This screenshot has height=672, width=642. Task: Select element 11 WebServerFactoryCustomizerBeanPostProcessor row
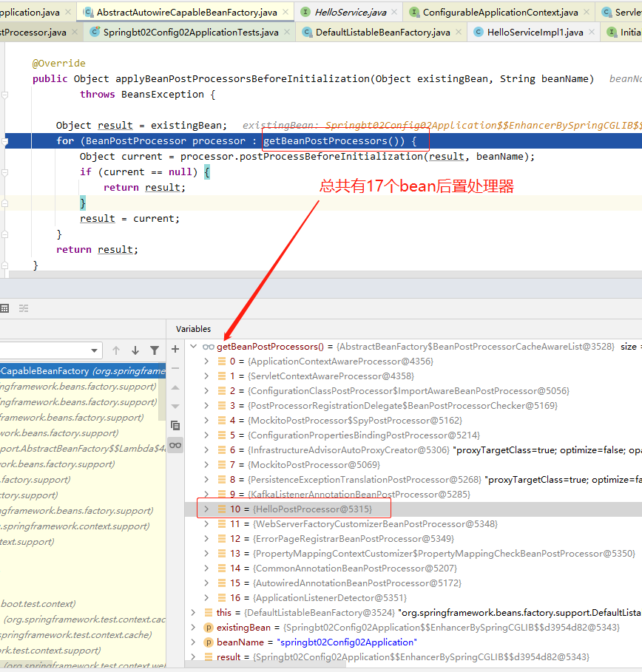click(x=413, y=523)
